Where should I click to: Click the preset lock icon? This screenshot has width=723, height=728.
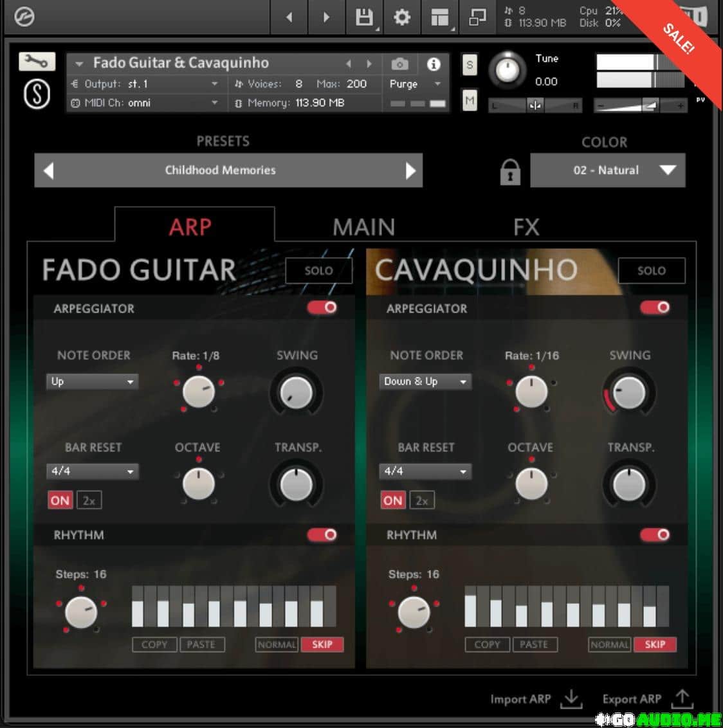pos(509,171)
